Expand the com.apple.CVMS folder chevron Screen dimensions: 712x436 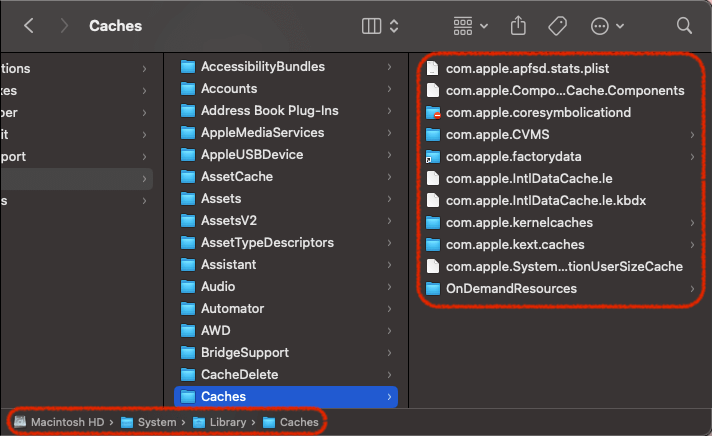pos(692,135)
